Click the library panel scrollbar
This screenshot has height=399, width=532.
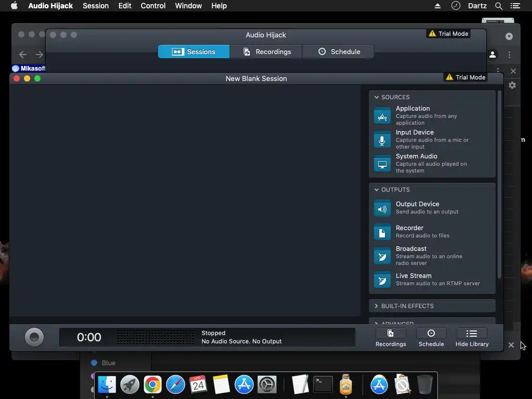pyautogui.click(x=499, y=184)
